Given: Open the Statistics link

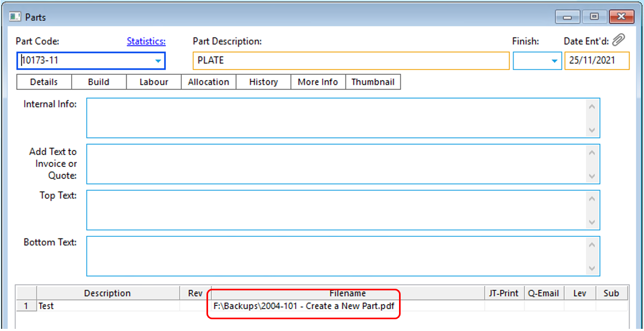Looking at the screenshot, I should 146,41.
